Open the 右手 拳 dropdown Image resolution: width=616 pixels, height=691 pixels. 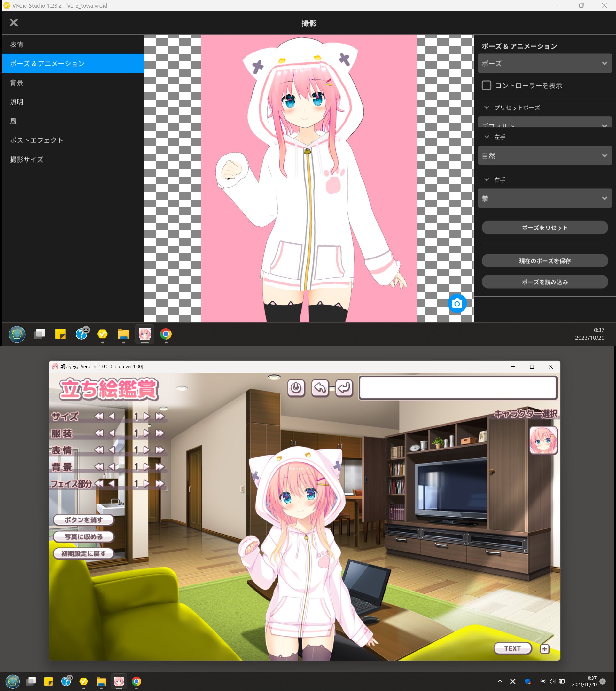pyautogui.click(x=545, y=198)
